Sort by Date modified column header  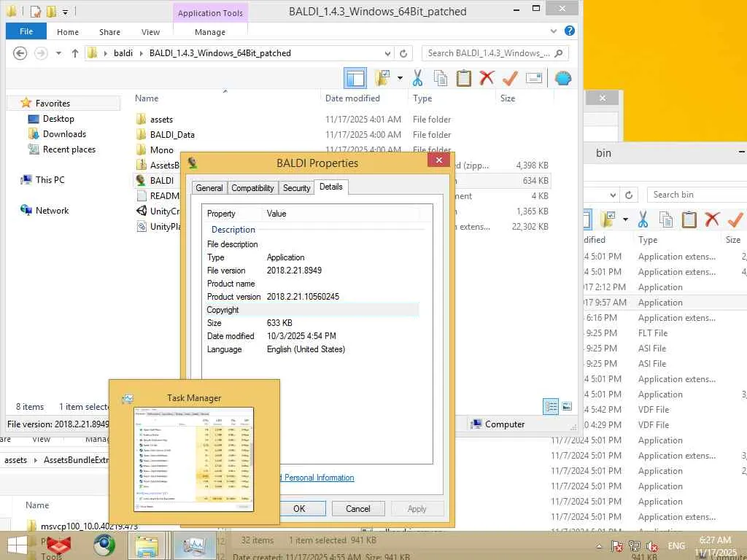pos(352,98)
